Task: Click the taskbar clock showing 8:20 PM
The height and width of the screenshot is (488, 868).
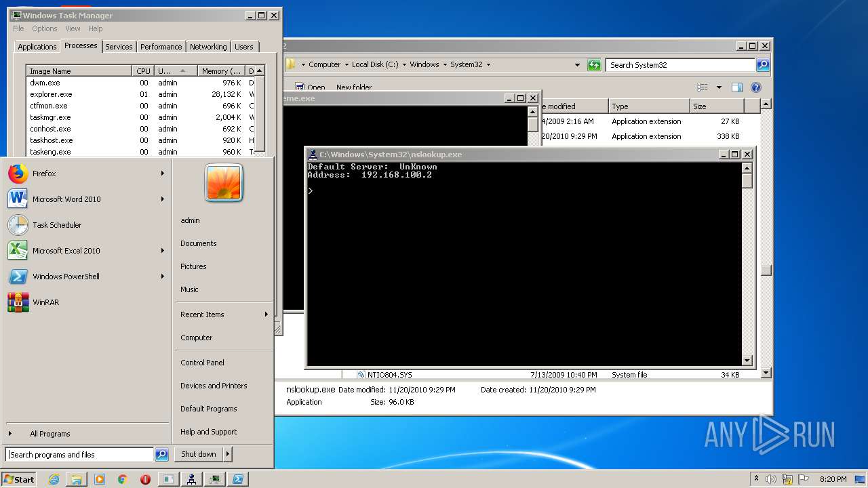Action: 833,479
